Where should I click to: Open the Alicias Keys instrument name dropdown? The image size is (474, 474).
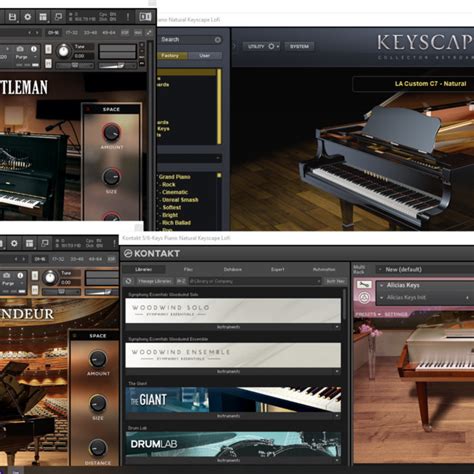[x=382, y=285]
